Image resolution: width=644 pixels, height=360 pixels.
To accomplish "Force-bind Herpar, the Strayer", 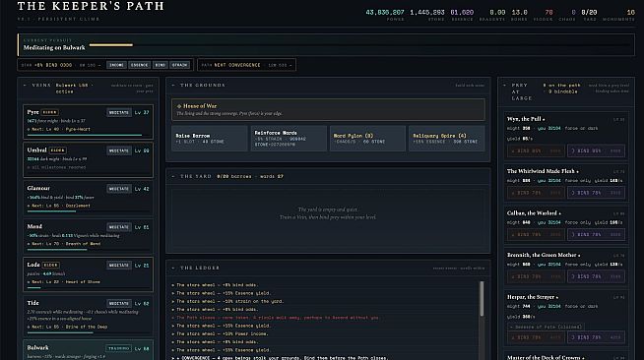I will pos(536,337).
